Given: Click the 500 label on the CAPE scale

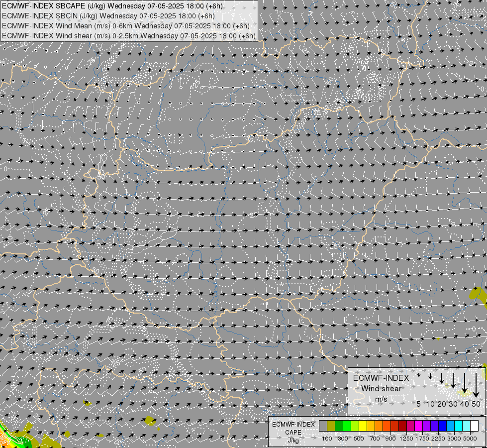Looking at the screenshot, I should coord(359,439).
